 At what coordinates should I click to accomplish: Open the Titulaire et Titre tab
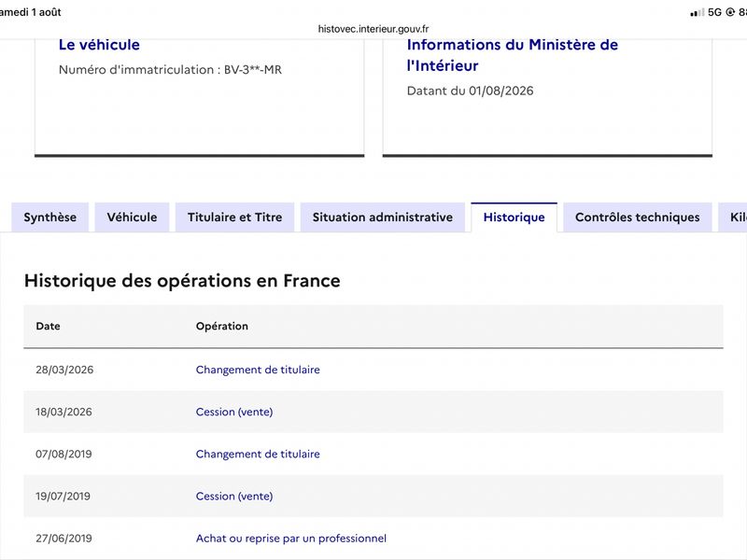[235, 217]
